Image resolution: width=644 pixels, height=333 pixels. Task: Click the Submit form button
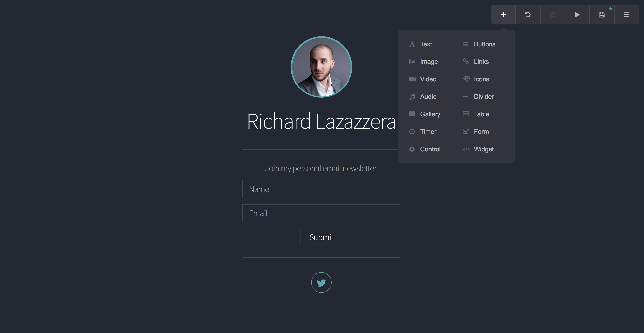(x=322, y=237)
